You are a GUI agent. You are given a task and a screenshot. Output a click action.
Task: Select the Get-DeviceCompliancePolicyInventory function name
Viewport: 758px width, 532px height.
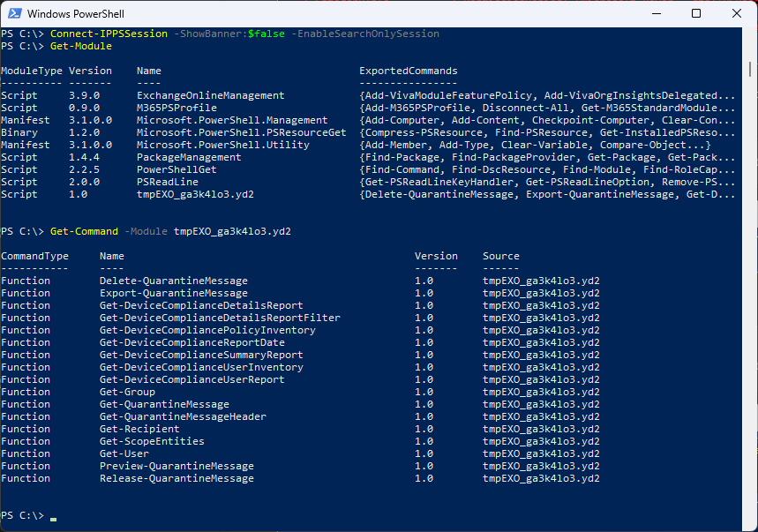point(207,331)
